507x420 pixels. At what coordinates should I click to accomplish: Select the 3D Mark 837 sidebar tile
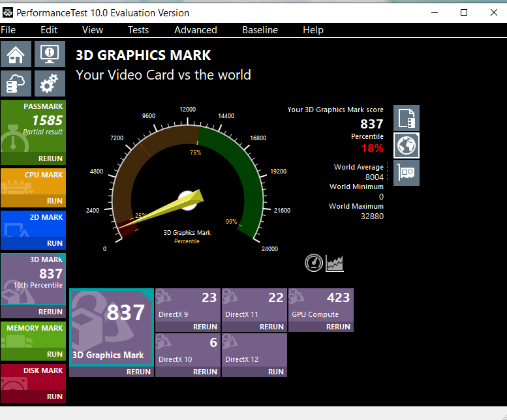point(33,280)
